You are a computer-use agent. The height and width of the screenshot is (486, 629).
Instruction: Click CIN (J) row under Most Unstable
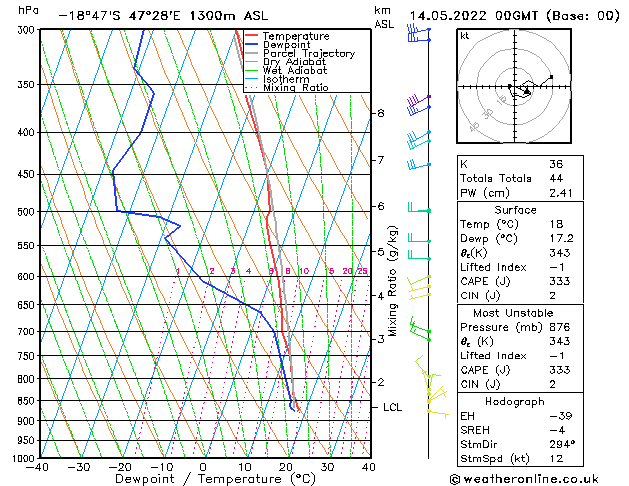tap(520, 384)
